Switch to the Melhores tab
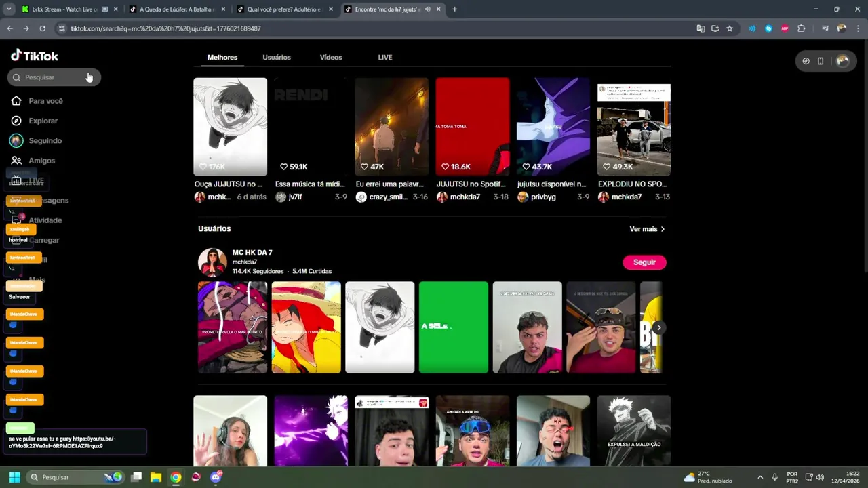The height and width of the screenshot is (488, 868). [x=222, y=58]
